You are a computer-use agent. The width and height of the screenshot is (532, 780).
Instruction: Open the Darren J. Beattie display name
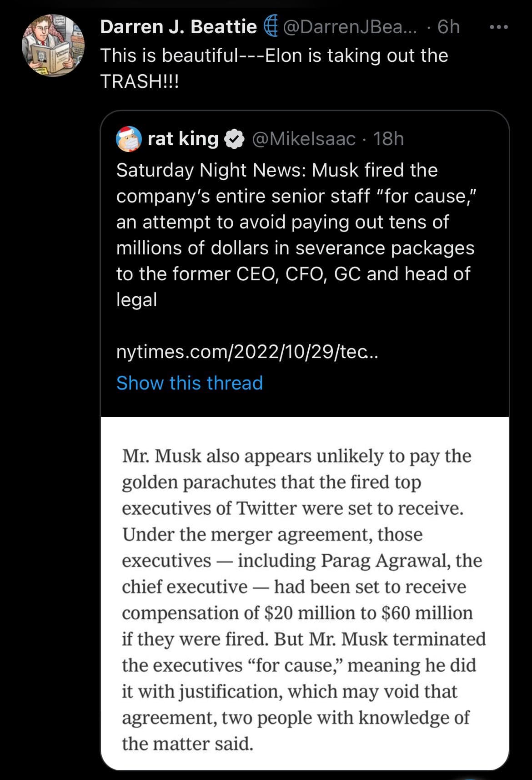pyautogui.click(x=178, y=27)
